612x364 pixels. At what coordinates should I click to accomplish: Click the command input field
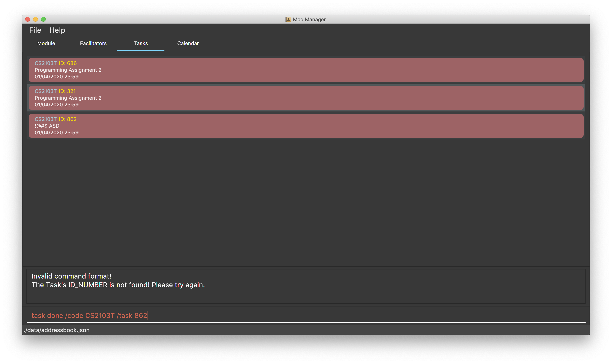click(306, 315)
